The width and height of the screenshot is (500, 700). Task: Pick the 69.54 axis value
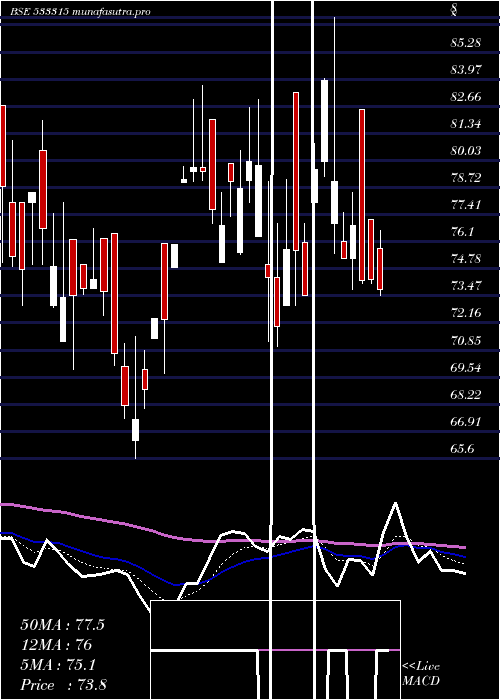pyautogui.click(x=466, y=368)
